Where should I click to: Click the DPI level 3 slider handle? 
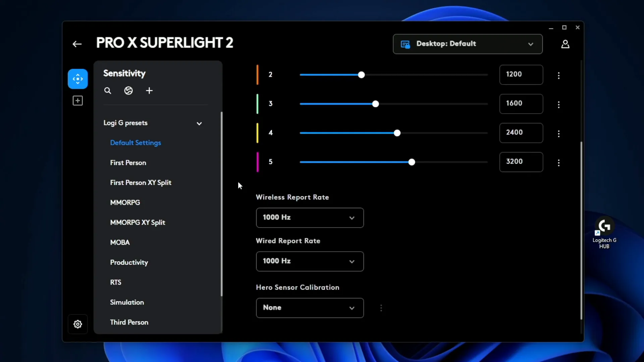(376, 104)
